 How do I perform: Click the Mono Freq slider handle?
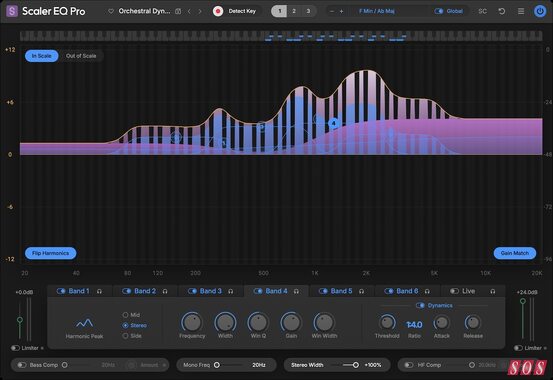tap(217, 365)
